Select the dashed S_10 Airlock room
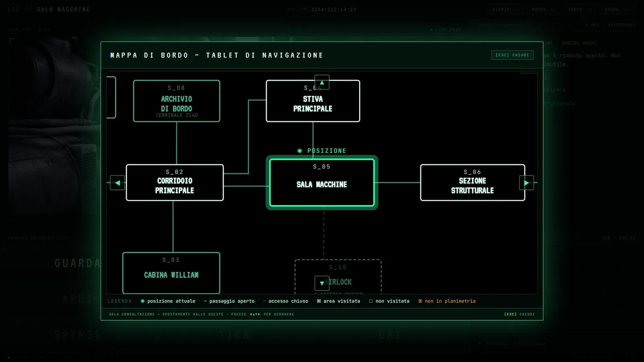 (x=338, y=277)
